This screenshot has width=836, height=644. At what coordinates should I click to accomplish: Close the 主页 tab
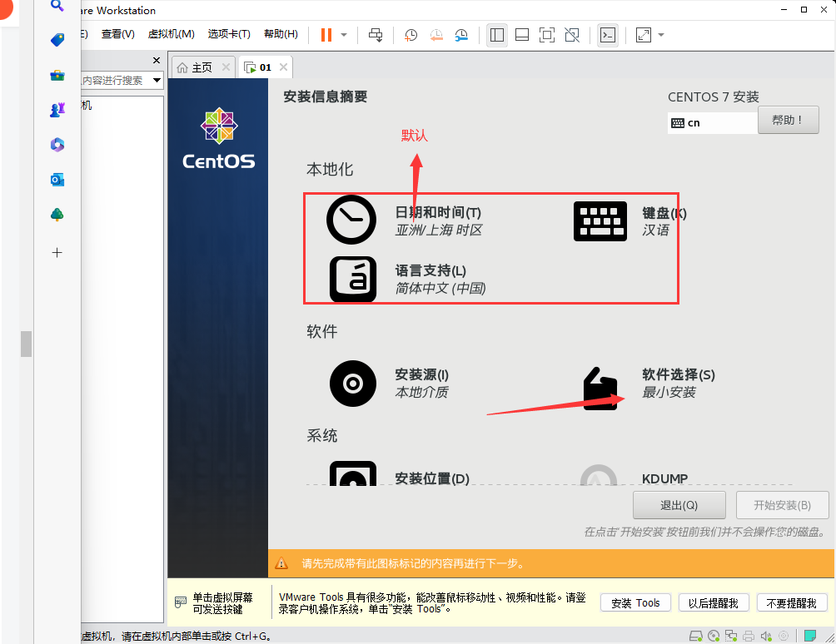point(226,67)
